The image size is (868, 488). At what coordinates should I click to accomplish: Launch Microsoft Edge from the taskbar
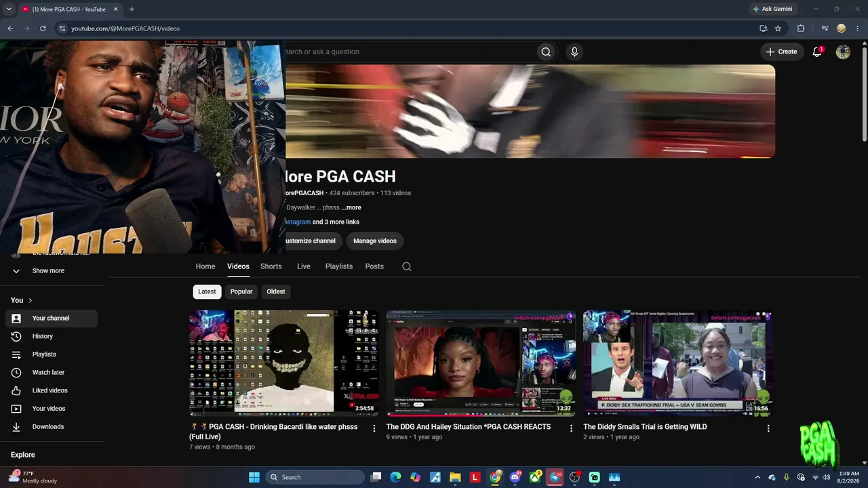pos(395,477)
